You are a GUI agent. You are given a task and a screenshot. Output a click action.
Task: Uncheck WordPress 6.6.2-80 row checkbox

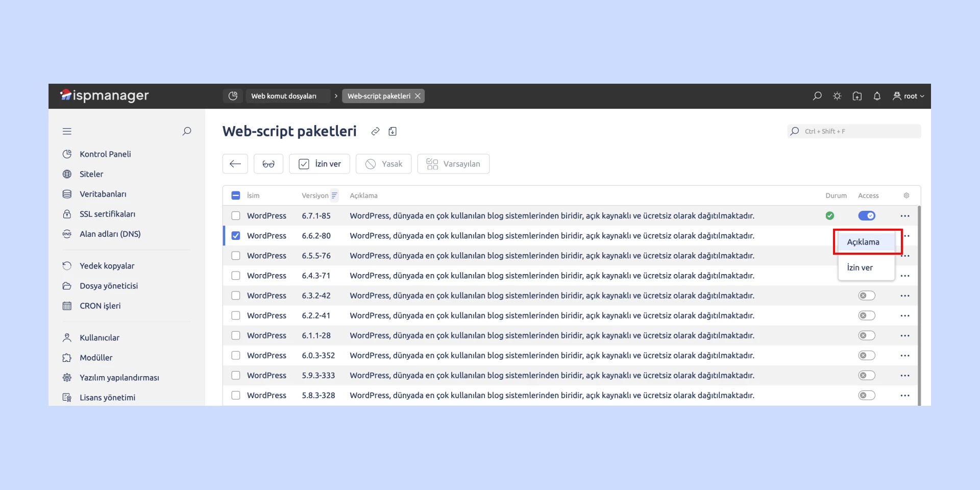tap(236, 236)
